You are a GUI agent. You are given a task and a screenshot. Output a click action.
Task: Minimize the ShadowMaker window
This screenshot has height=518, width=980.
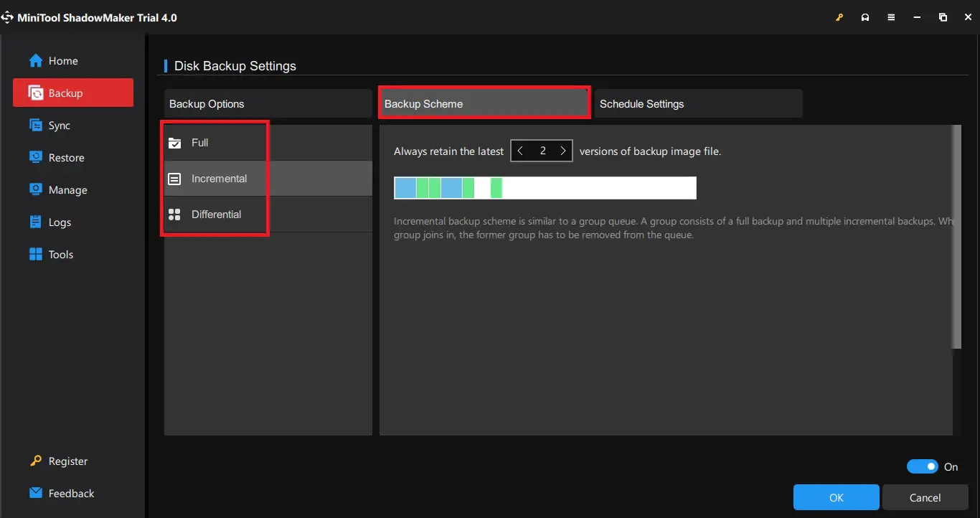(x=917, y=17)
